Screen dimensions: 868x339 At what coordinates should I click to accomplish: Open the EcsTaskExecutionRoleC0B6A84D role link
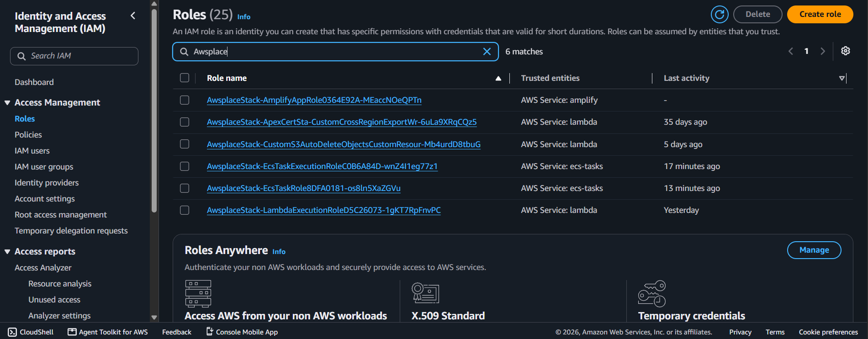[322, 166]
